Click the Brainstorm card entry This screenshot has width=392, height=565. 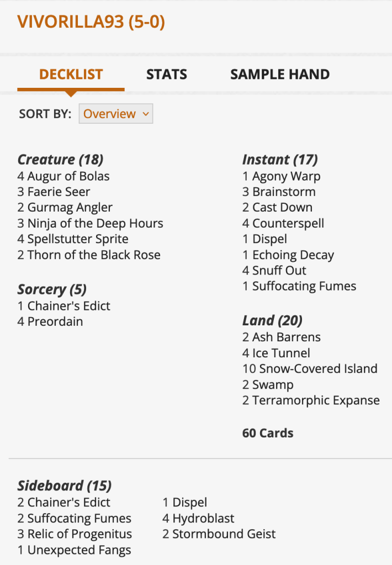click(x=284, y=192)
